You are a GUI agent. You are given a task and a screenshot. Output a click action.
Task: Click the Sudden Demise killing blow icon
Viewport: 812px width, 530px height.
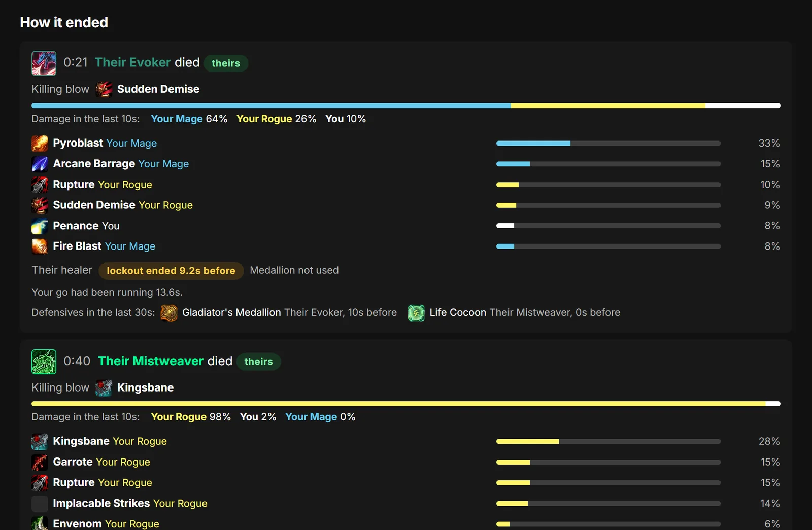(104, 89)
